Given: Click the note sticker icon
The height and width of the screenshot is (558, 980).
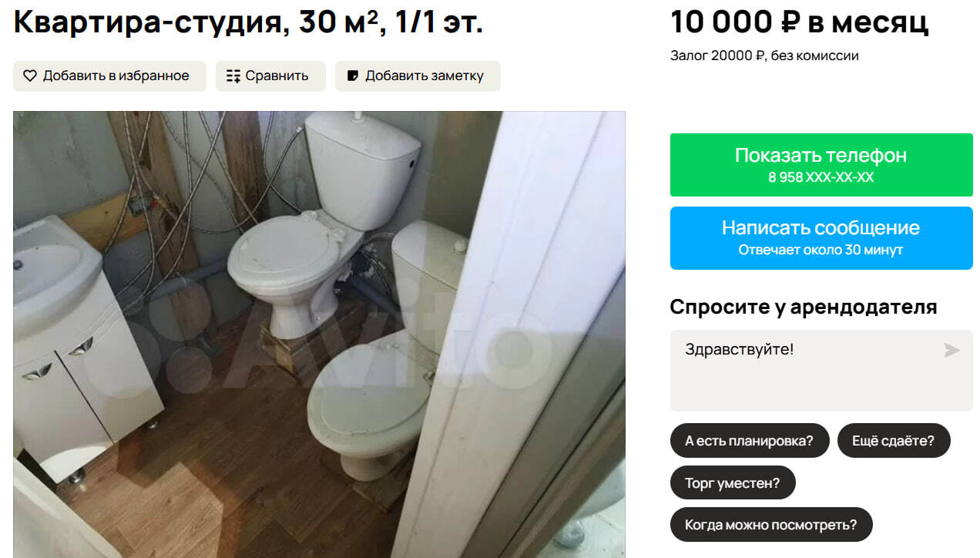Looking at the screenshot, I should 353,76.
